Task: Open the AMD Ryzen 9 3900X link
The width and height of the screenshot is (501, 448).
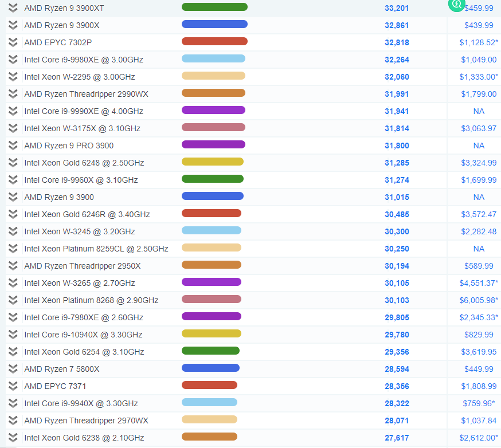Action: (62, 25)
